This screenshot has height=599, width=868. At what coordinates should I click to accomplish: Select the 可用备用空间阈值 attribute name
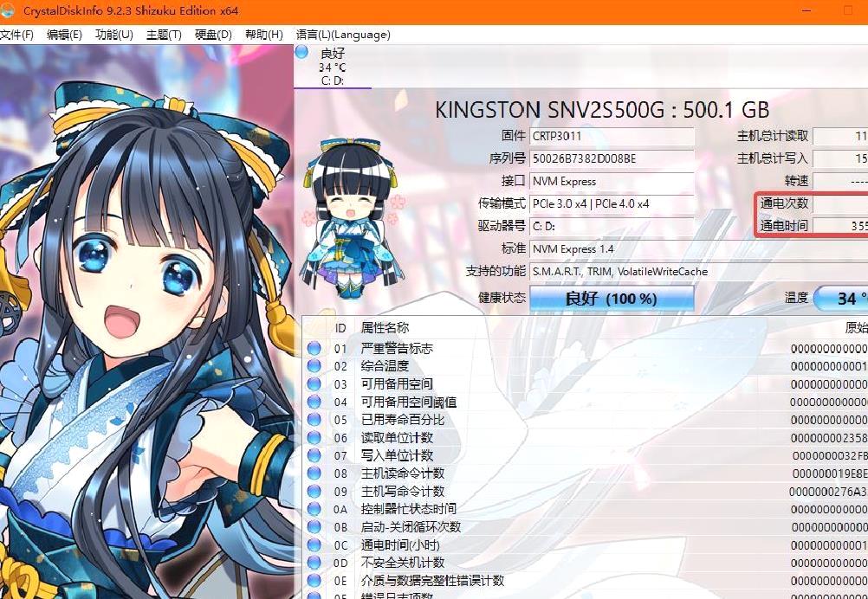[x=409, y=403]
